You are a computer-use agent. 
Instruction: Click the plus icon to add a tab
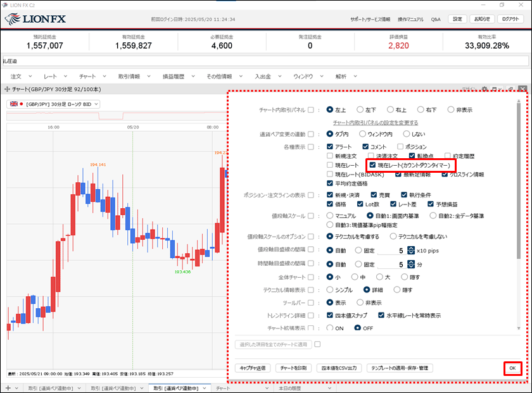(8, 387)
